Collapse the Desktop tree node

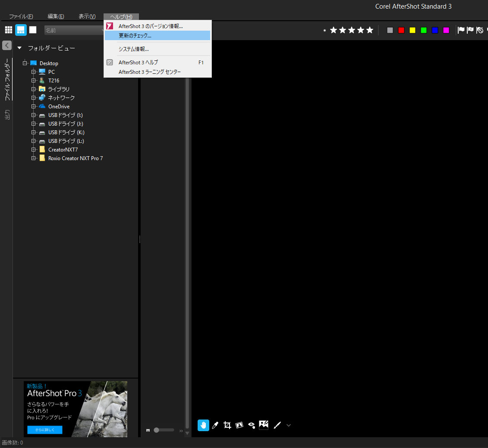(x=25, y=63)
